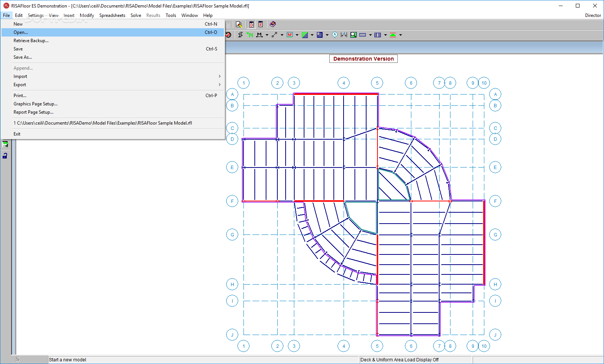Click the red arrow clock icon
Image resolution: width=604 pixels, height=364 pixels.
coord(228,35)
